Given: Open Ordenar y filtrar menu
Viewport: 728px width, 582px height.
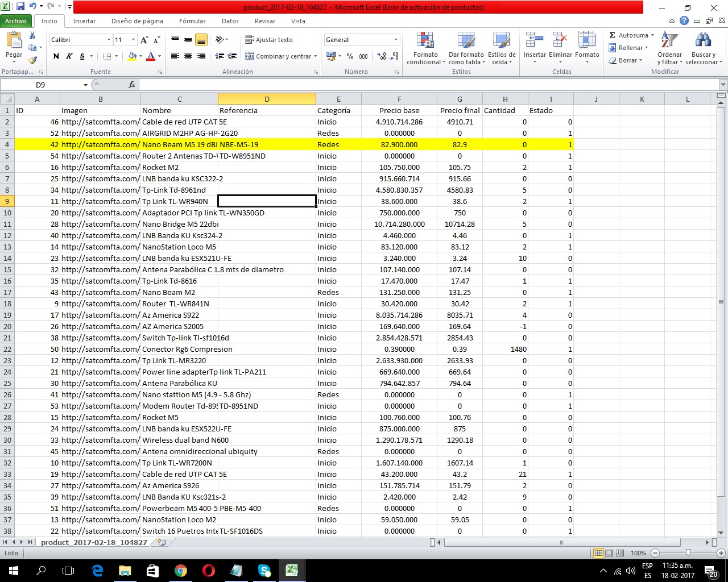Looking at the screenshot, I should pyautogui.click(x=670, y=48).
